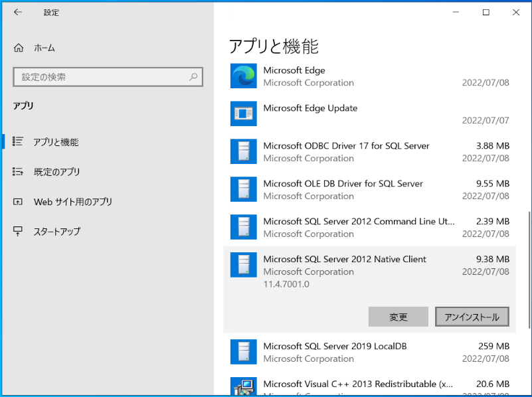The image size is (532, 397).
Task: Focus the 設定の検索 search field
Action: tap(108, 77)
